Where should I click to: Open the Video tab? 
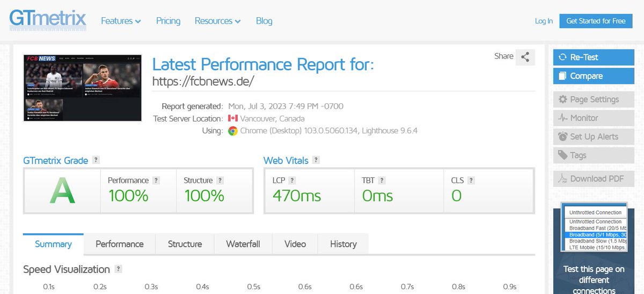(x=295, y=244)
